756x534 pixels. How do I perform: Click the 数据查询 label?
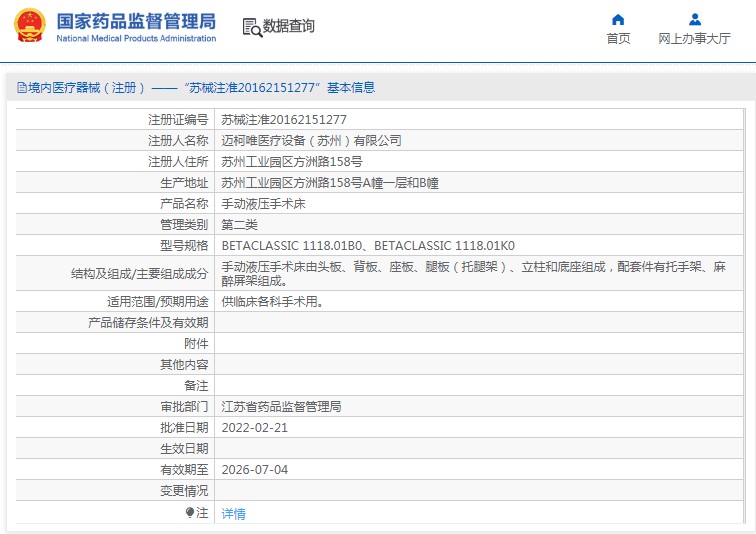coord(288,26)
